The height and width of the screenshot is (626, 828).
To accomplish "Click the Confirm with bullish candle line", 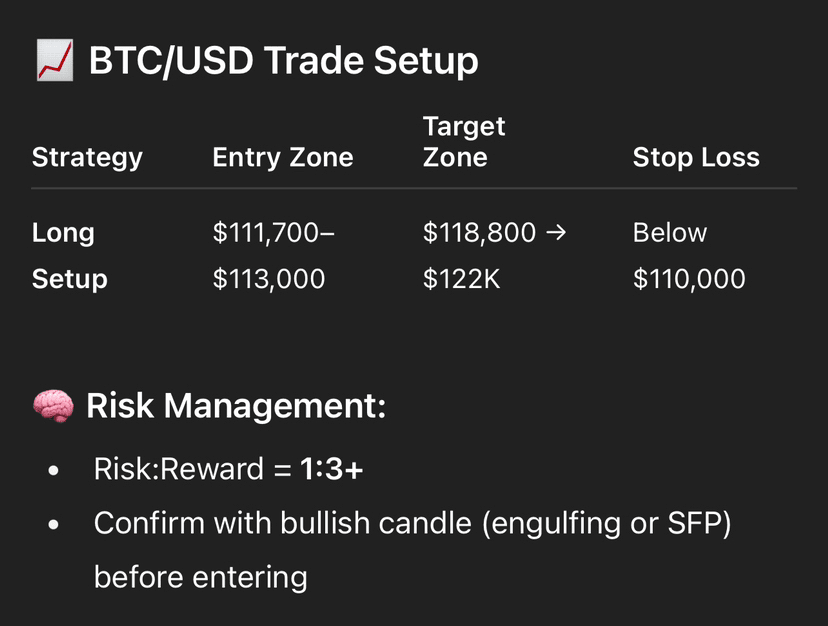I will (x=412, y=524).
